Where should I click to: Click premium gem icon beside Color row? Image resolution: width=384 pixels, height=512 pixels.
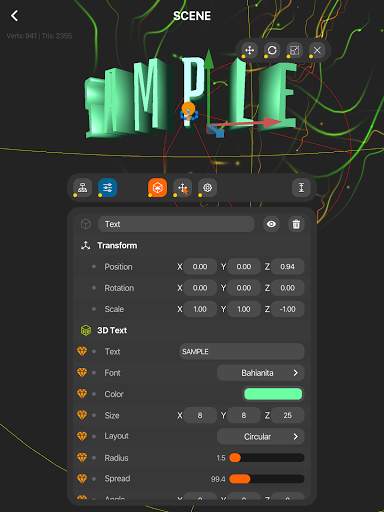click(82, 394)
